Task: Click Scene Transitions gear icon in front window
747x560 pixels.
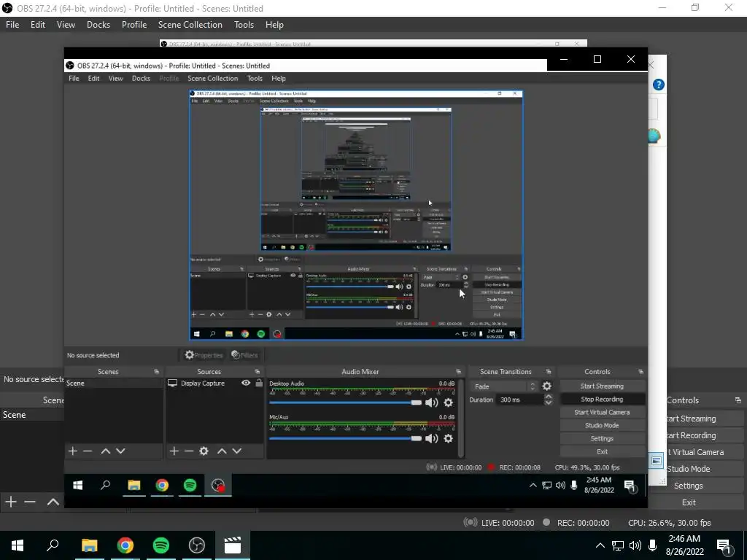Action: click(547, 386)
